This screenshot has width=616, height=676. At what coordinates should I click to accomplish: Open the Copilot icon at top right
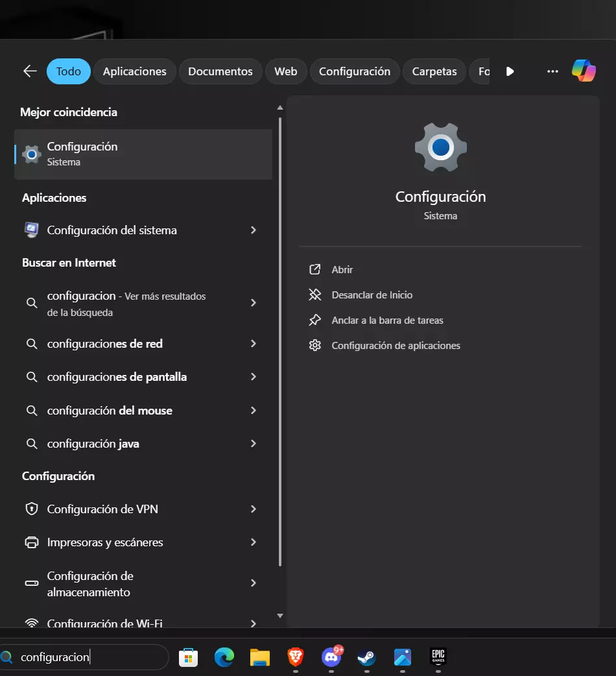[584, 71]
